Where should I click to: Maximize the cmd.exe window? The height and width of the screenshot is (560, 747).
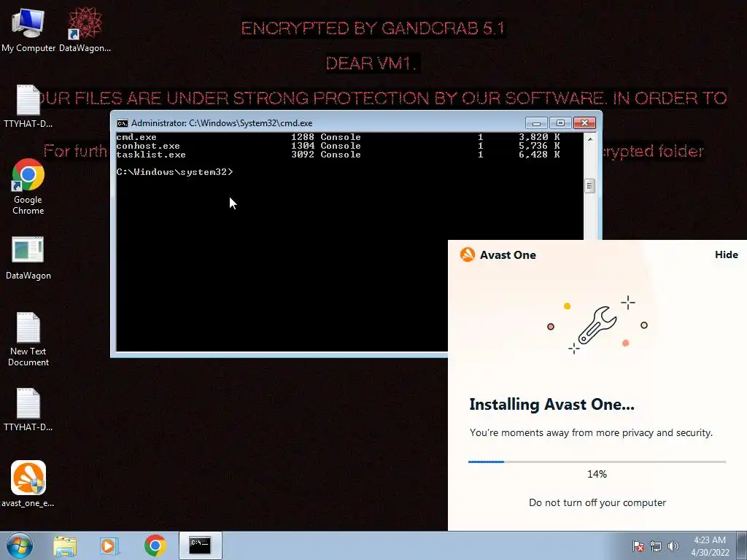pos(560,123)
